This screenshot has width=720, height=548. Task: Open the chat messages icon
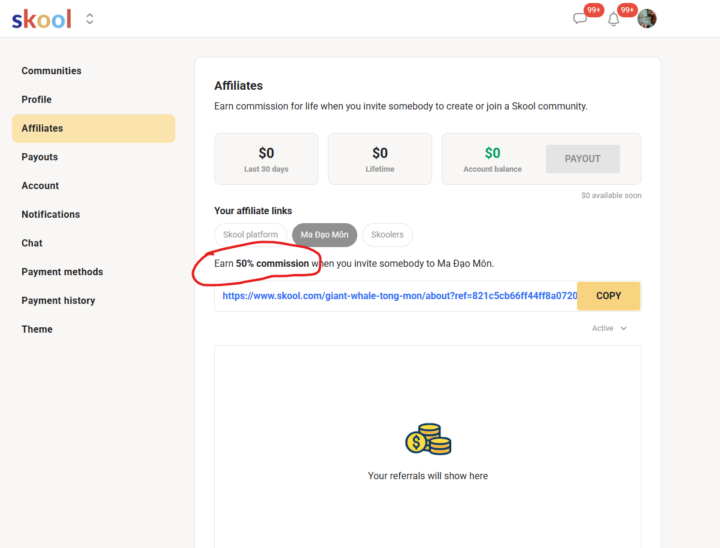click(580, 18)
